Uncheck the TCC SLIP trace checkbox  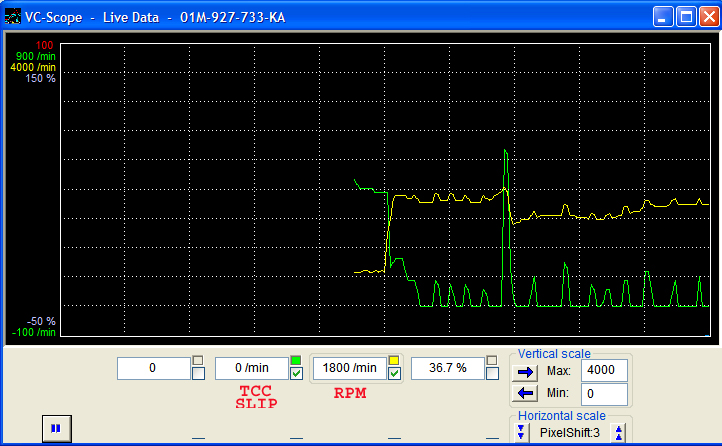pos(295,374)
